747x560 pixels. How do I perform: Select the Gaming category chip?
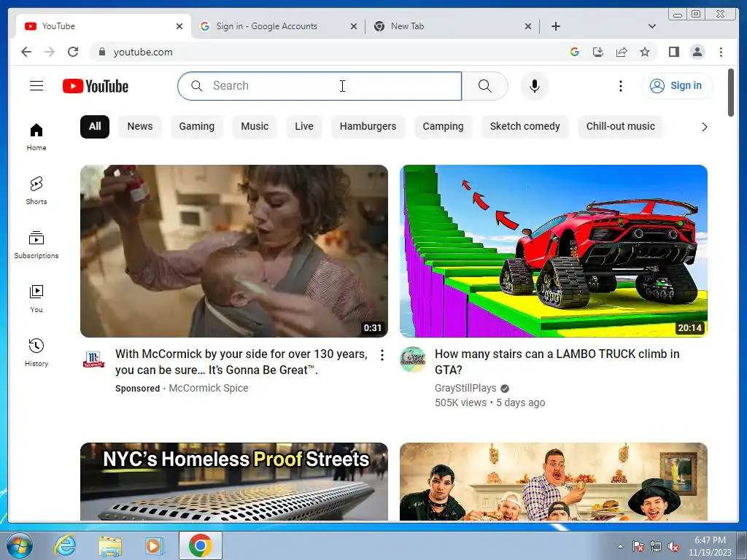(x=197, y=127)
